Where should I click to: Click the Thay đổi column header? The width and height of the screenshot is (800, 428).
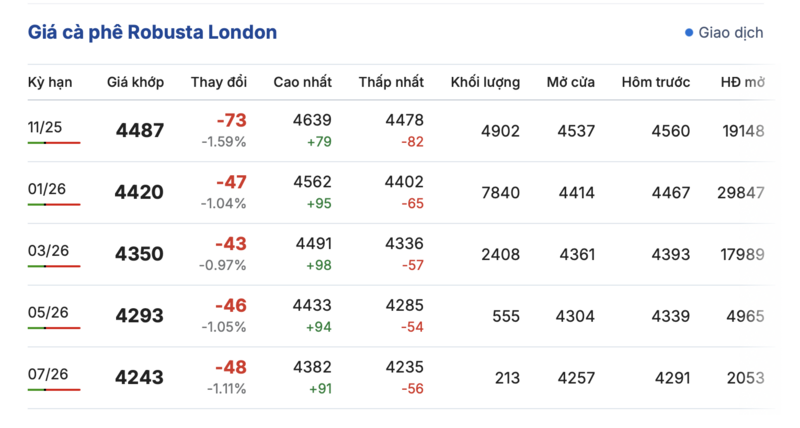pos(219,82)
